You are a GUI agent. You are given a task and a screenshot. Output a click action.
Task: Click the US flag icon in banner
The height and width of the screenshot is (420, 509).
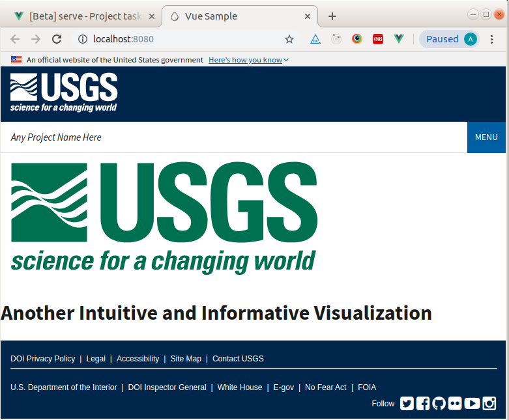16,60
